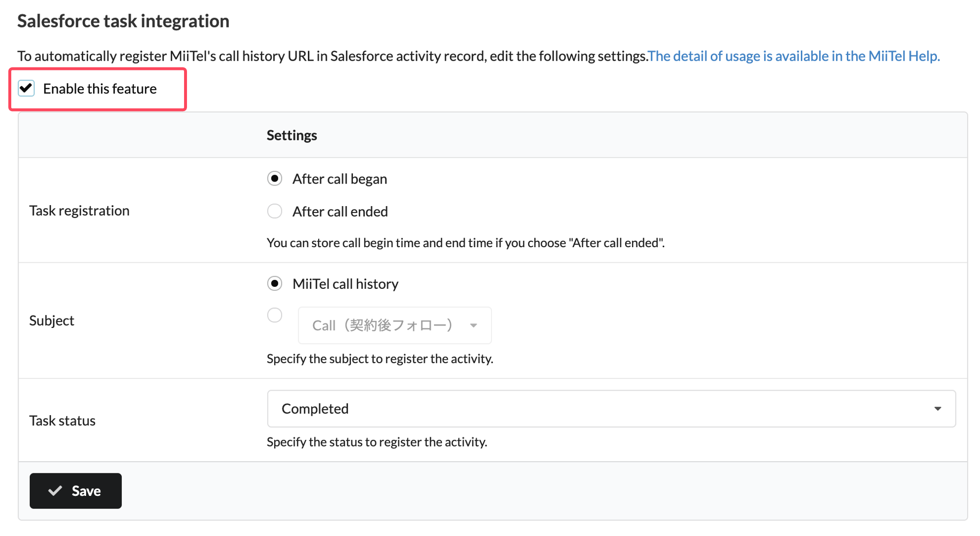The height and width of the screenshot is (536, 980).
Task: Click the 'You can store call begin time' note
Action: click(x=466, y=243)
